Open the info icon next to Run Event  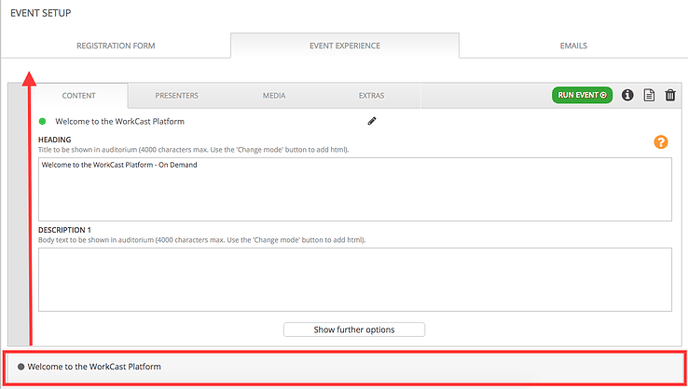coord(627,95)
